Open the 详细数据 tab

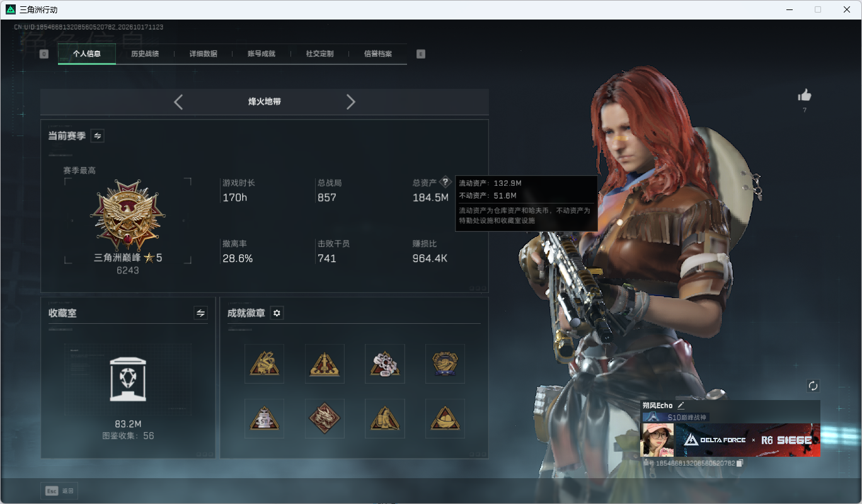coord(204,54)
